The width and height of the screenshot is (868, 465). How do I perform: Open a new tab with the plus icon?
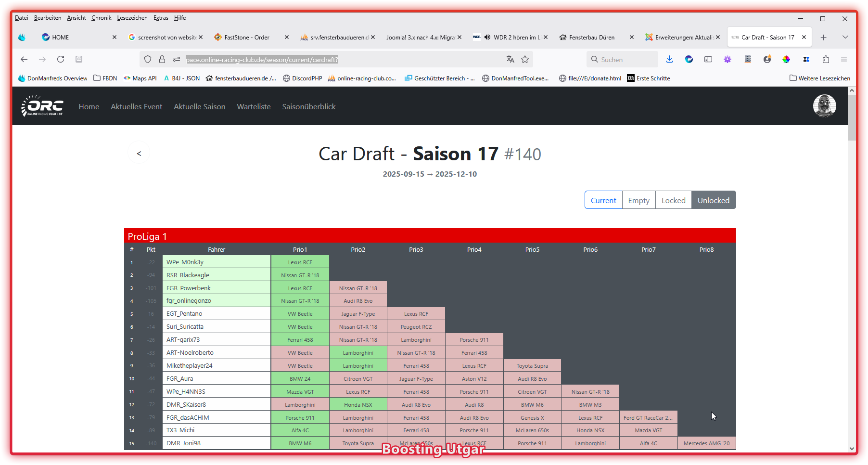tap(824, 38)
